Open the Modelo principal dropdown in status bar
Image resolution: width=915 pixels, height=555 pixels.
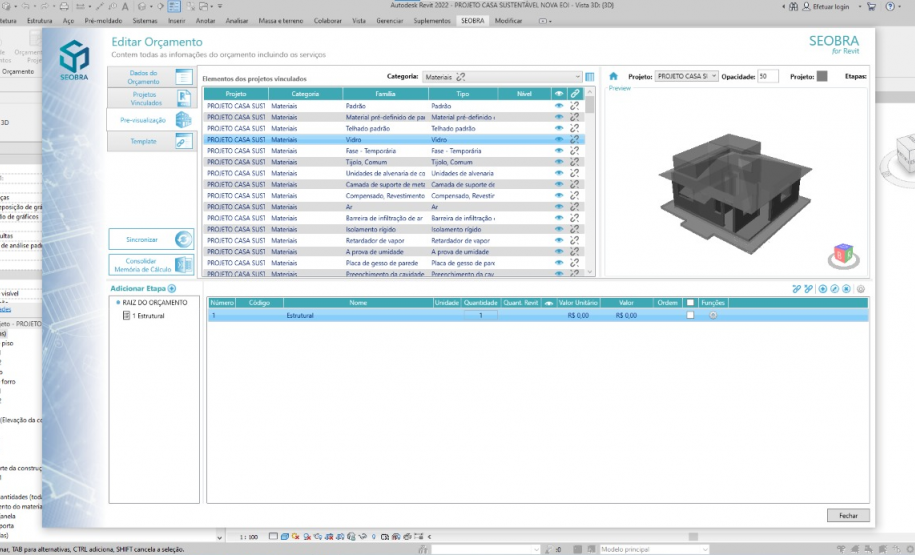point(654,549)
